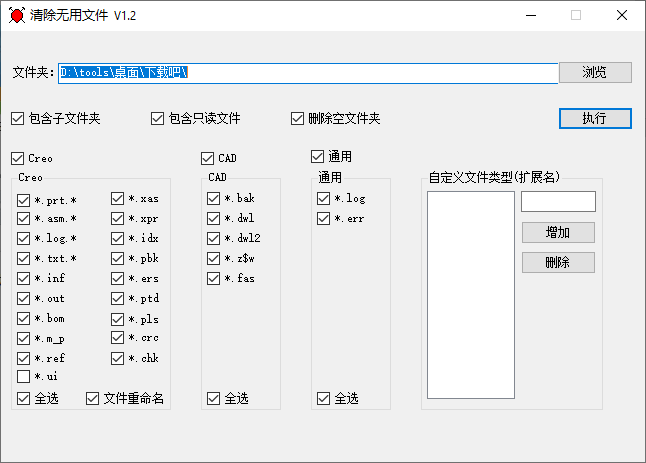
Task: Click the 浏览 browse button
Action: click(595, 72)
